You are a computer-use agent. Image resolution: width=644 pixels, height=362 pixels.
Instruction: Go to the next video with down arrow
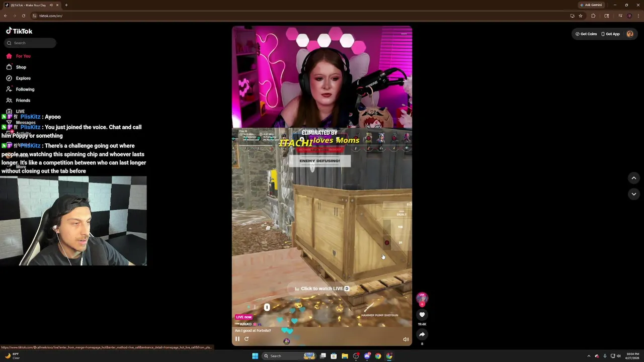click(634, 194)
